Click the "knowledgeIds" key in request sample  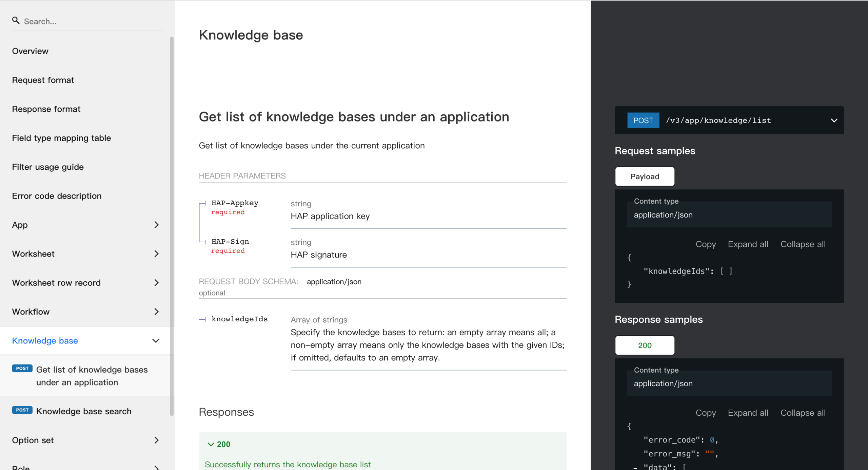point(676,271)
